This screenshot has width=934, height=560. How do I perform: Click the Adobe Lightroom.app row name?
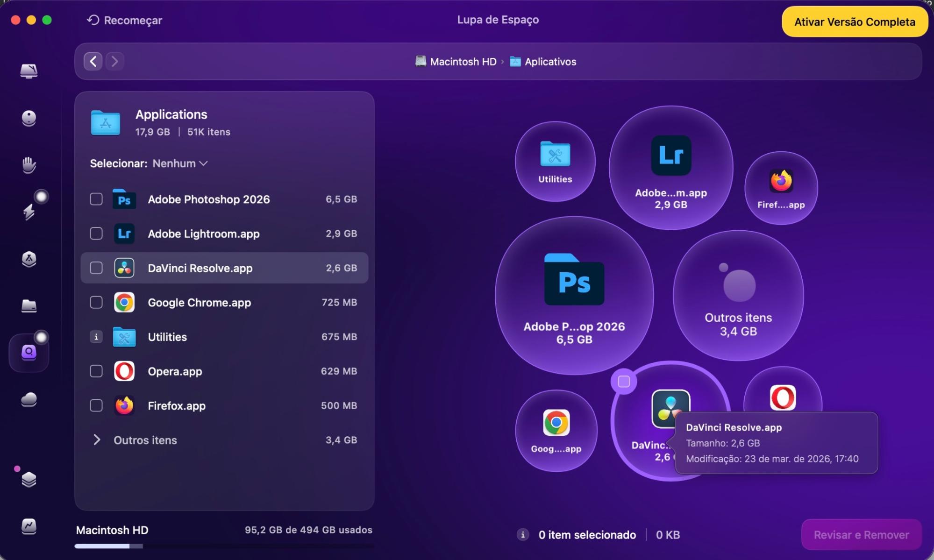click(x=204, y=234)
